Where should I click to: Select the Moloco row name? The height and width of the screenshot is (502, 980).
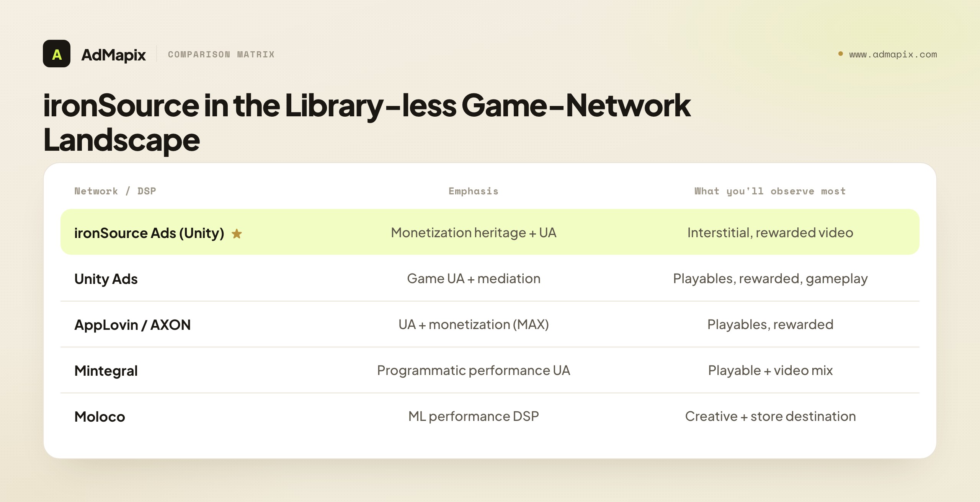100,417
